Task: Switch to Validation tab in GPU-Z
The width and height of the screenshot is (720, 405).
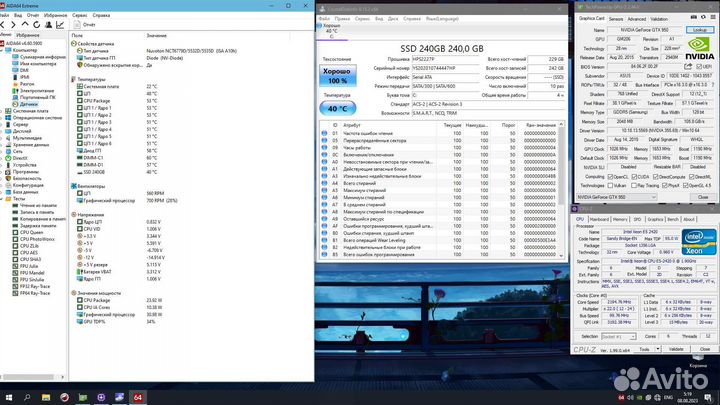Action: click(x=659, y=19)
